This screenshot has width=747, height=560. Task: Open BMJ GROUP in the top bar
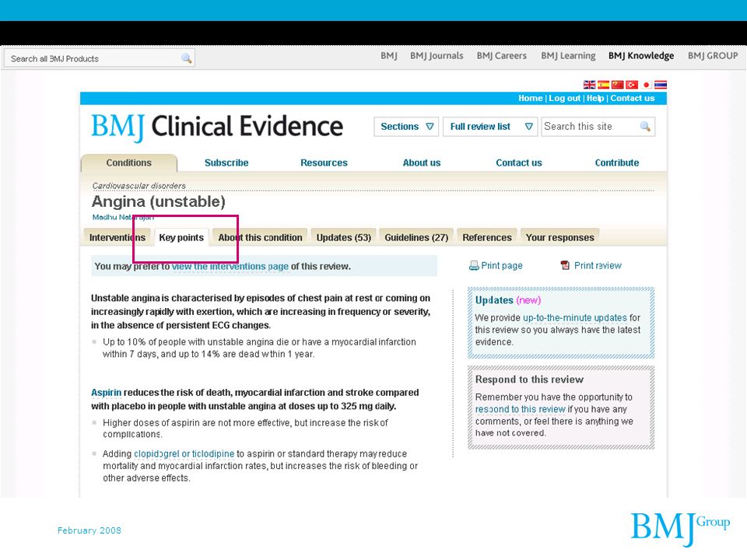[713, 56]
